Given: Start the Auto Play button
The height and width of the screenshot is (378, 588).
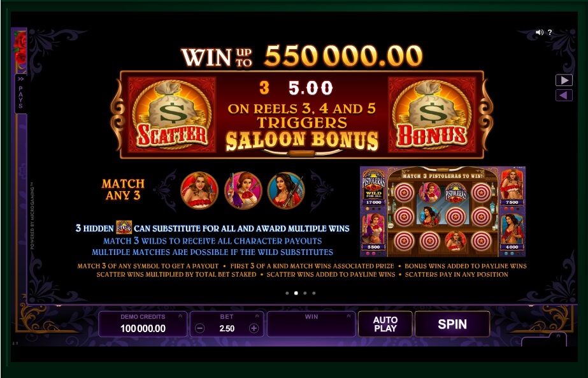Looking at the screenshot, I should [x=385, y=324].
